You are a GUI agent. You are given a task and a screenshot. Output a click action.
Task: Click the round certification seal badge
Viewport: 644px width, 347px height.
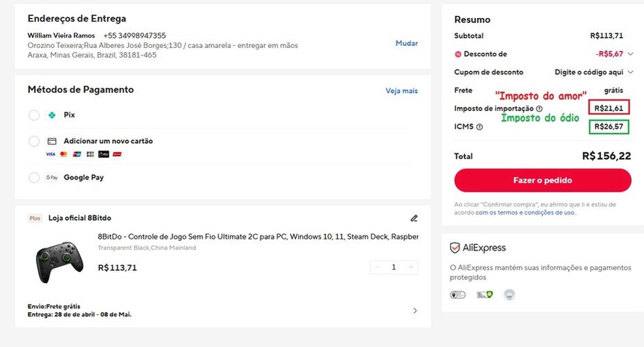click(x=510, y=295)
